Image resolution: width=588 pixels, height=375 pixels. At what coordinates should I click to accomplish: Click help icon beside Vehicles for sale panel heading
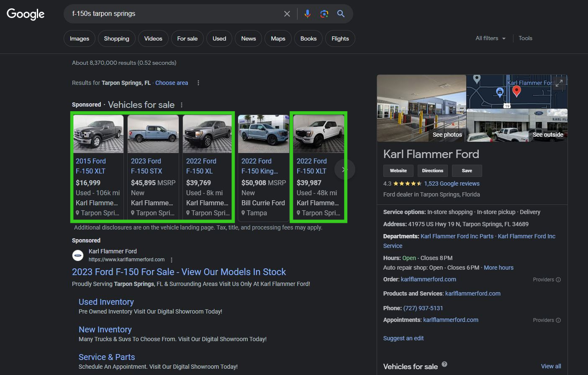[444, 364]
